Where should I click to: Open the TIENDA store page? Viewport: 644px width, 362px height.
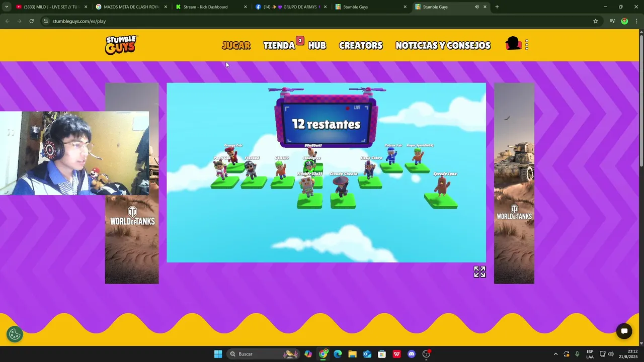coord(279,45)
